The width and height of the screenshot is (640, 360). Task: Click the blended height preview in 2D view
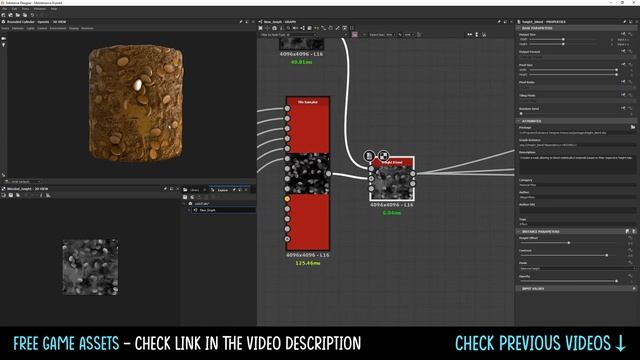click(90, 267)
